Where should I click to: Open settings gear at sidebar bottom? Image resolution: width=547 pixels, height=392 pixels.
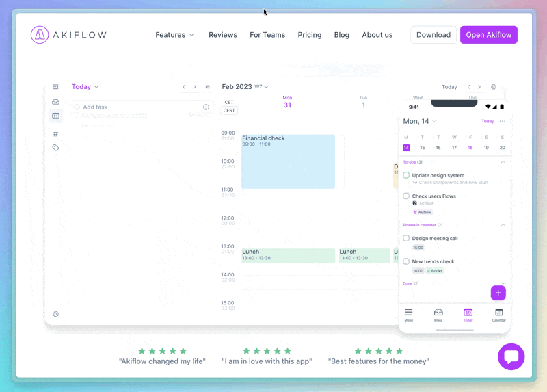point(55,314)
